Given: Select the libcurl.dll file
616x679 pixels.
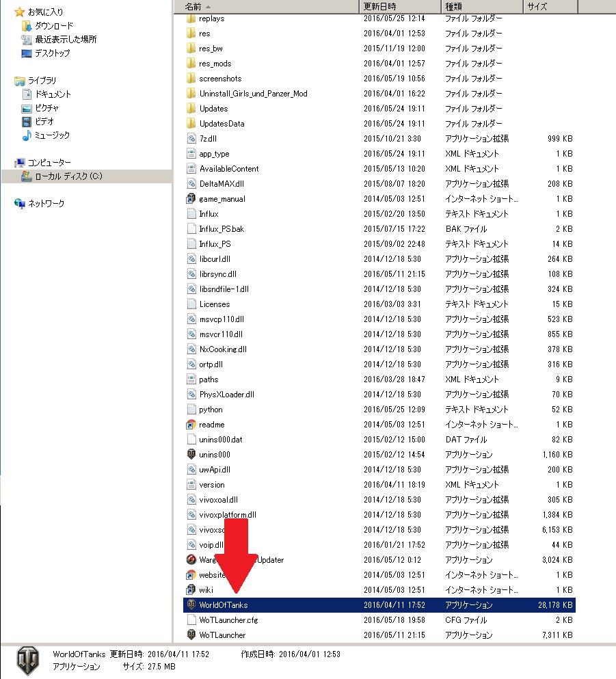Looking at the screenshot, I should [215, 259].
